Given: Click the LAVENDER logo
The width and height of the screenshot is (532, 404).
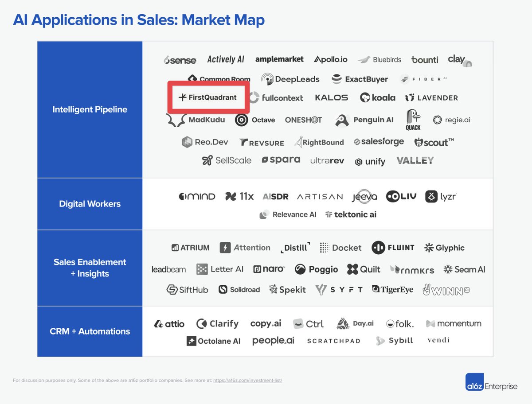Looking at the screenshot, I should (432, 97).
